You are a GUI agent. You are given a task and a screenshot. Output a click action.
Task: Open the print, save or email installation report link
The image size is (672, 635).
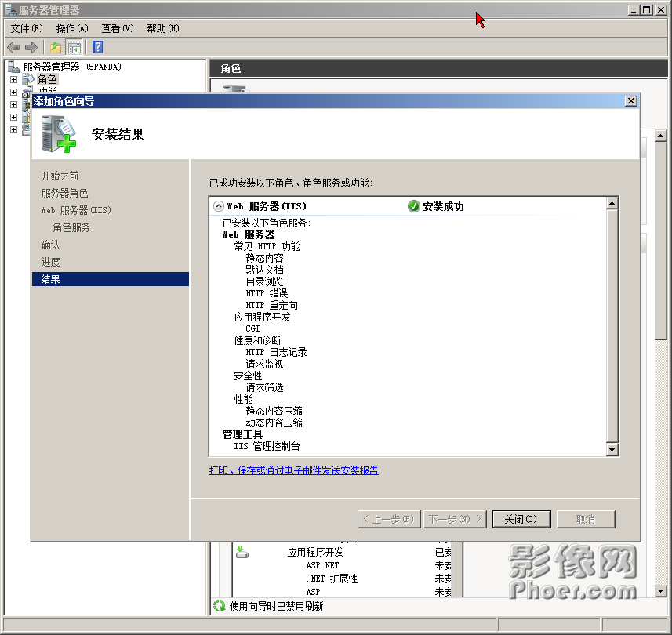click(x=293, y=470)
